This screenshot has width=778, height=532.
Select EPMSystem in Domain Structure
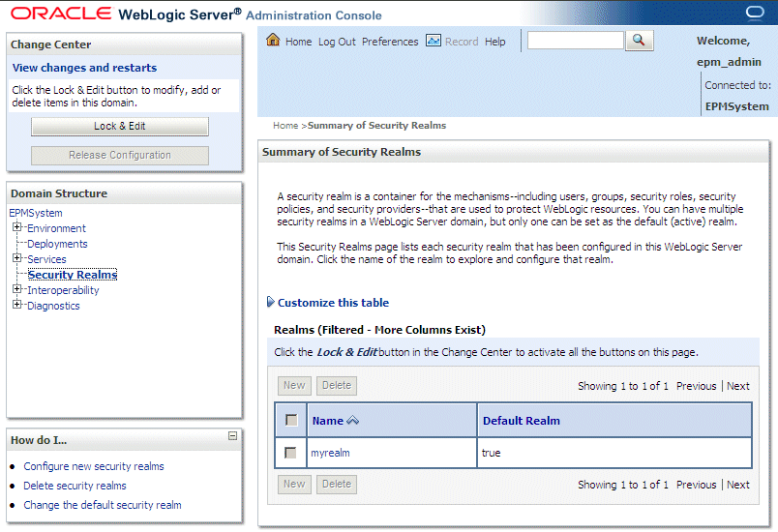tap(36, 213)
